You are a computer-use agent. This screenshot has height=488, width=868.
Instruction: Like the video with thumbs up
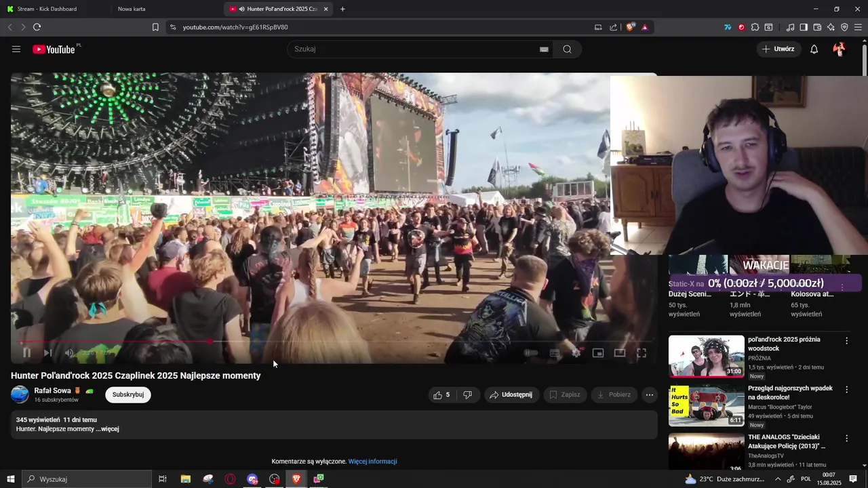click(x=441, y=394)
